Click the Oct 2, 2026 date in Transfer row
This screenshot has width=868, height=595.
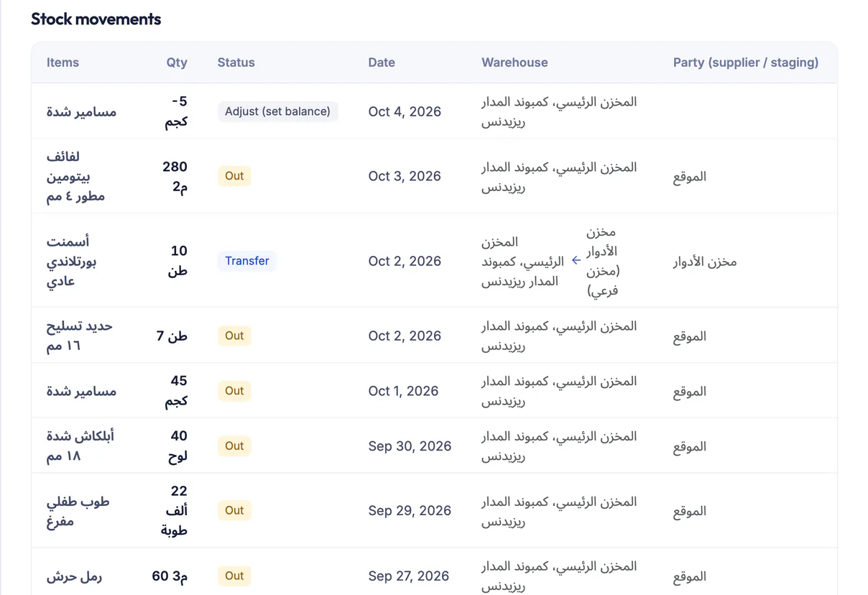405,261
